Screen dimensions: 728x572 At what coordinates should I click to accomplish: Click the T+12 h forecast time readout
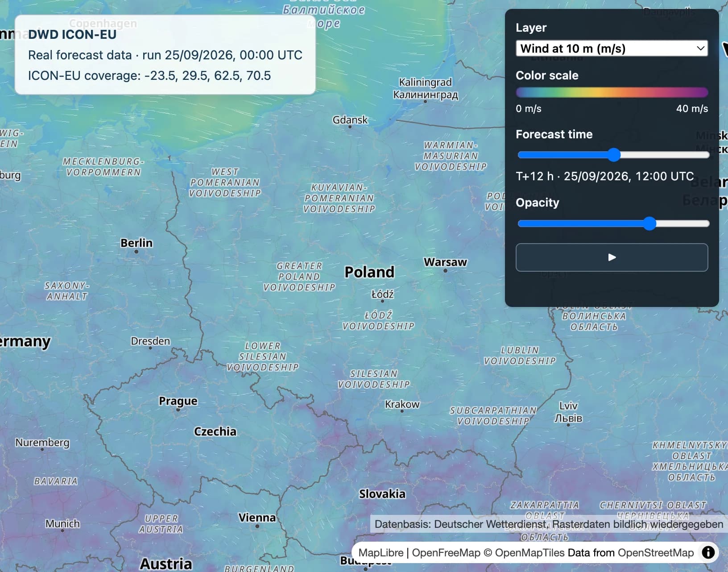605,176
